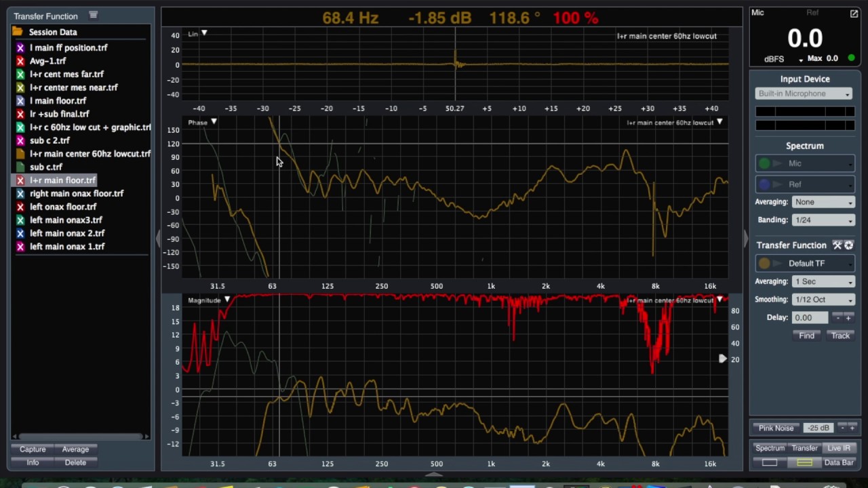Click the Average button
This screenshot has width=868, height=488.
(75, 449)
